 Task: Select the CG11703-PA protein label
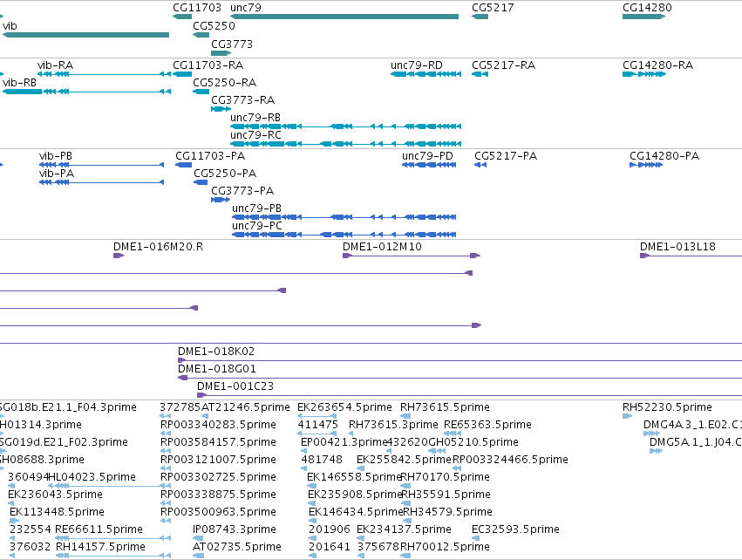[210, 156]
